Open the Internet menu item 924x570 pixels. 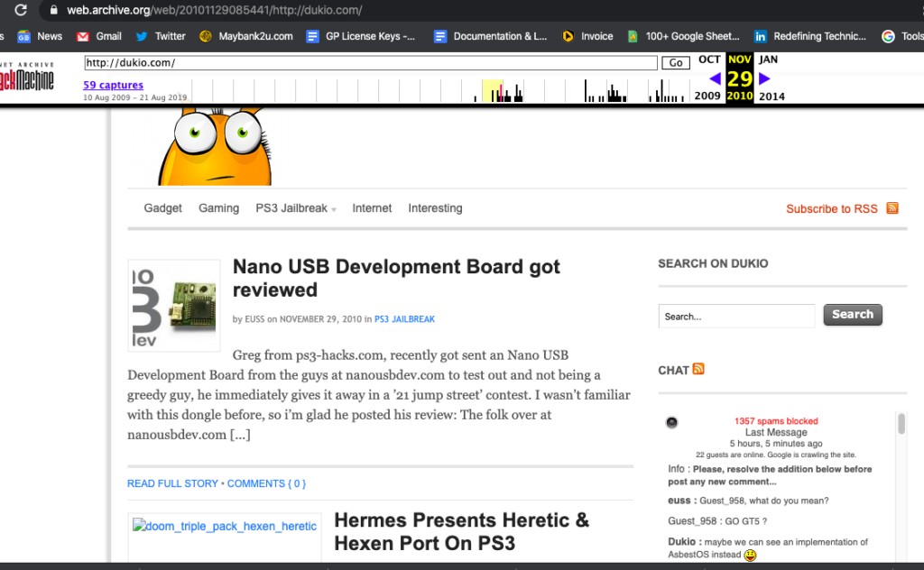click(x=372, y=208)
